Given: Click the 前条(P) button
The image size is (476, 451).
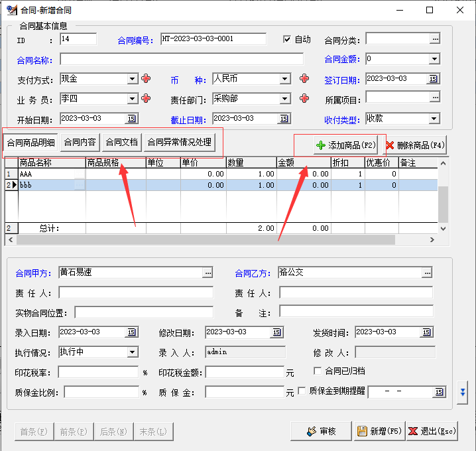Looking at the screenshot, I should coord(74,432).
